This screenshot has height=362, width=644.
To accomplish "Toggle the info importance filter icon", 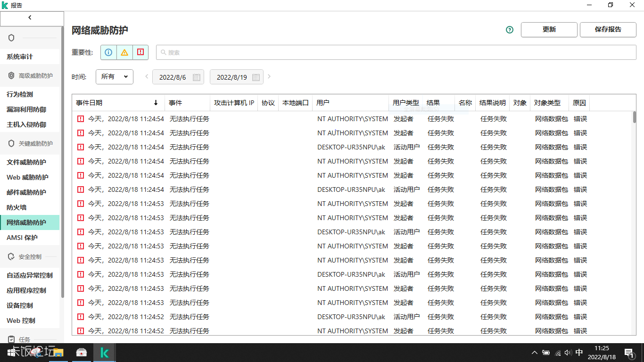I will (108, 52).
